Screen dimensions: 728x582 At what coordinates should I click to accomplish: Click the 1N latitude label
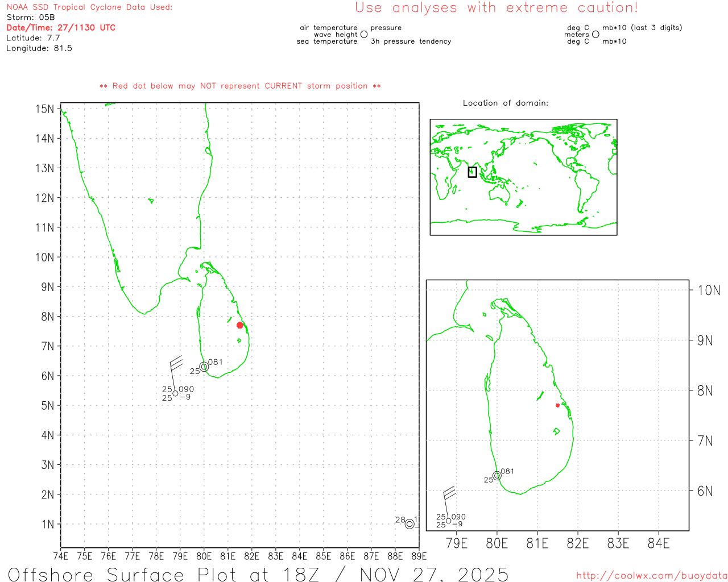click(48, 524)
